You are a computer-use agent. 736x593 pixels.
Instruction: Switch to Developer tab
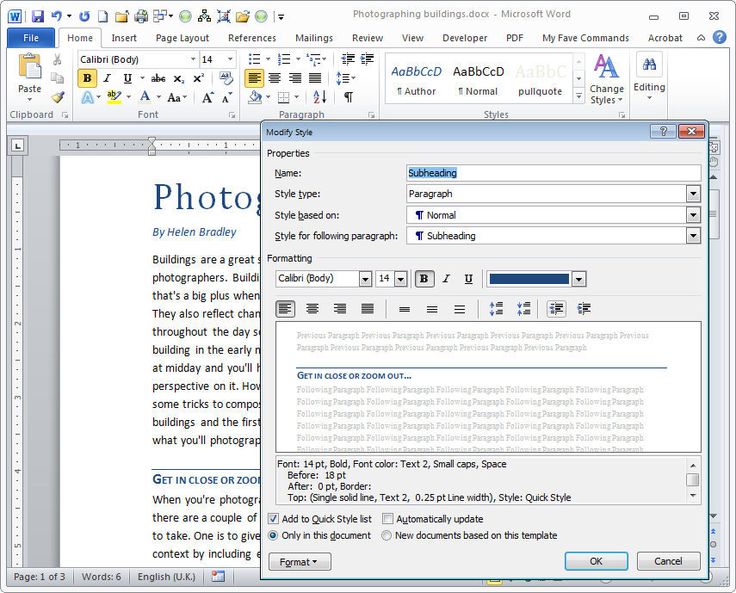[x=465, y=38]
